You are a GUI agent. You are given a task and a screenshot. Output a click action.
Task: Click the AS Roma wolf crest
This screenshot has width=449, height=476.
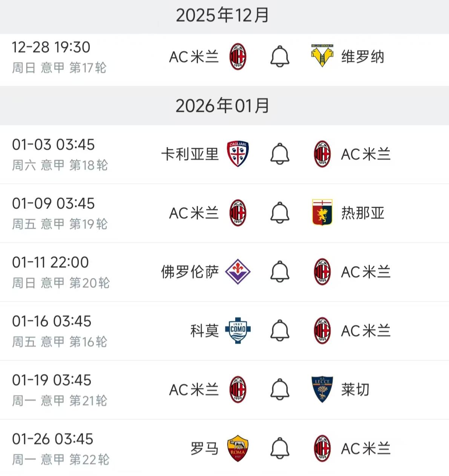pos(238,448)
